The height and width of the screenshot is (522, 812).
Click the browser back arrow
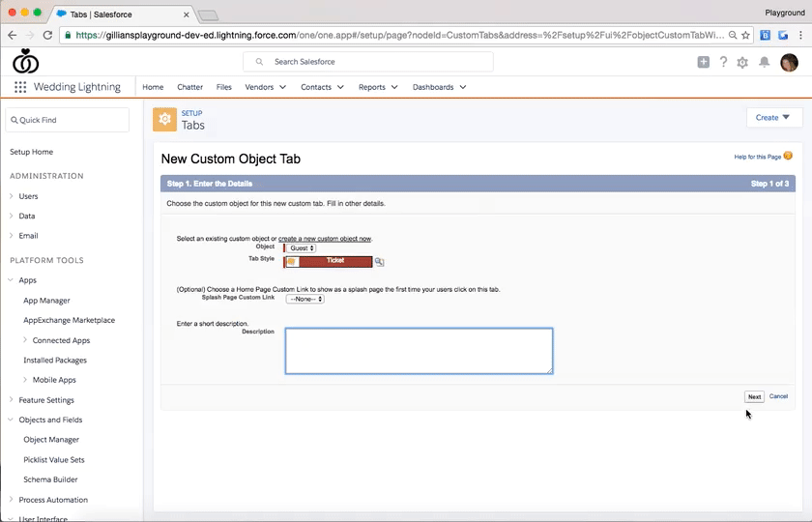click(x=13, y=35)
